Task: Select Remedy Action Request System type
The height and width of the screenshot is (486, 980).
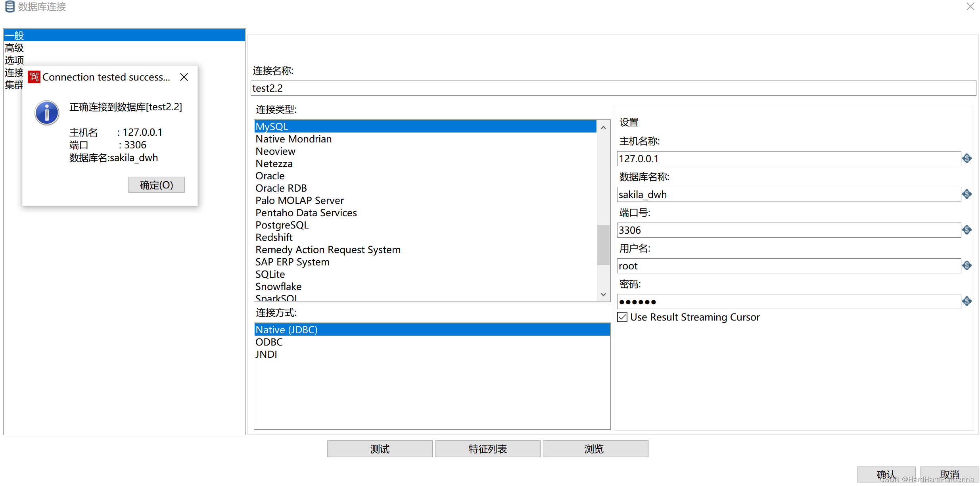Action: click(x=425, y=250)
